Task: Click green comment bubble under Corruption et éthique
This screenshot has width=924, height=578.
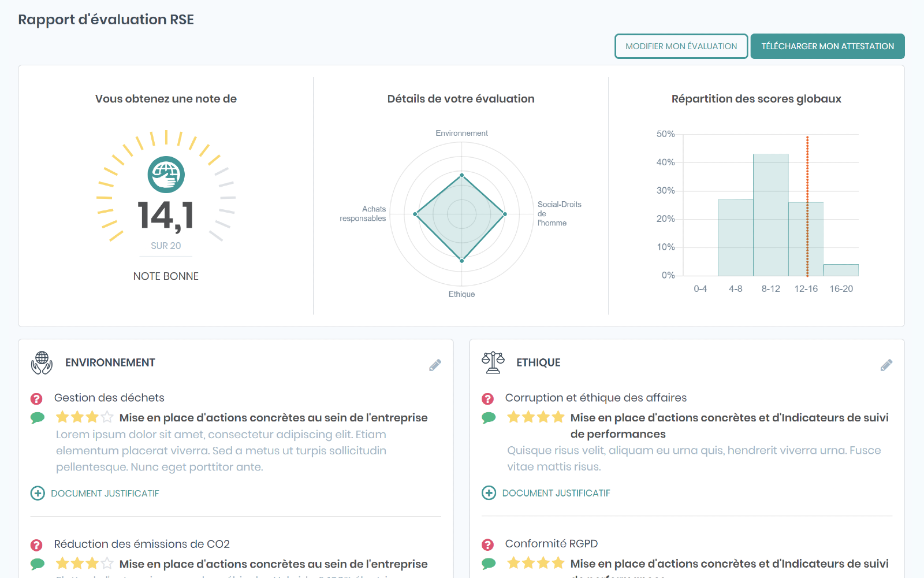Action: [489, 418]
